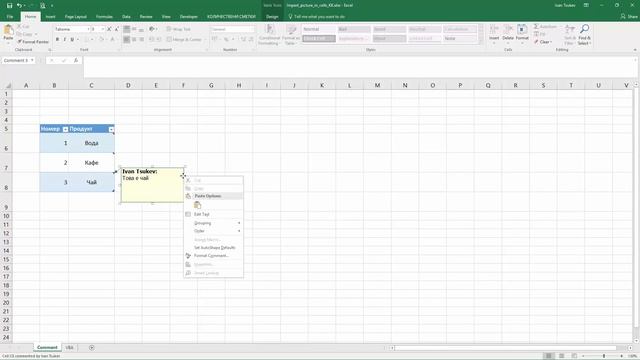Open the Tahoma font name dropdown
640x360 pixels.
tap(88, 29)
